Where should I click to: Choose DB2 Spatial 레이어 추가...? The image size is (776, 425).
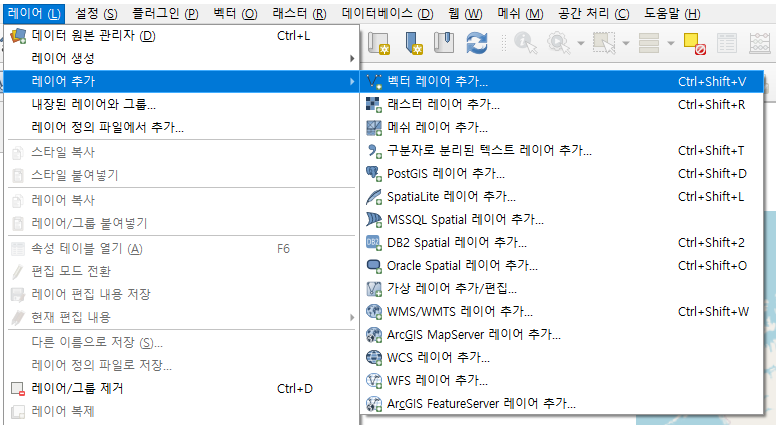[x=562, y=242]
